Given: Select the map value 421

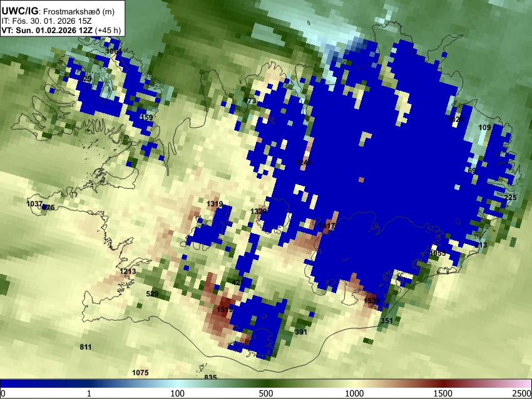Looking at the screenshot, I should click(238, 283).
